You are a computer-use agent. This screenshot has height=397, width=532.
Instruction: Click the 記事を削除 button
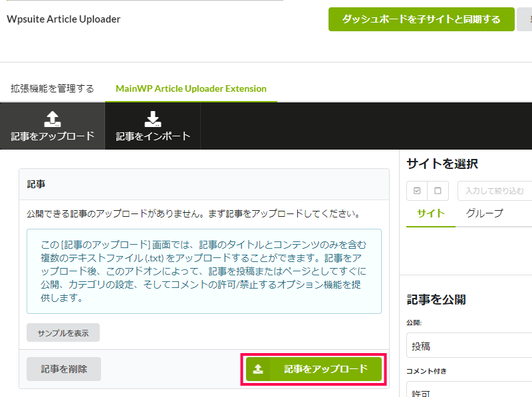64,369
